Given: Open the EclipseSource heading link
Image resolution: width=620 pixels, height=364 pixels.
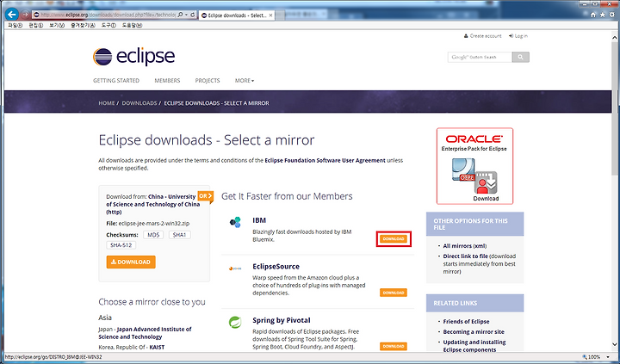Looking at the screenshot, I should (276, 267).
